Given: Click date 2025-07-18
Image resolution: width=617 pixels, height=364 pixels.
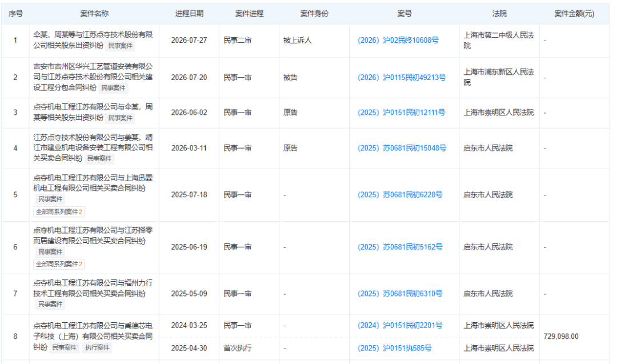Looking at the screenshot, I should pyautogui.click(x=189, y=195).
